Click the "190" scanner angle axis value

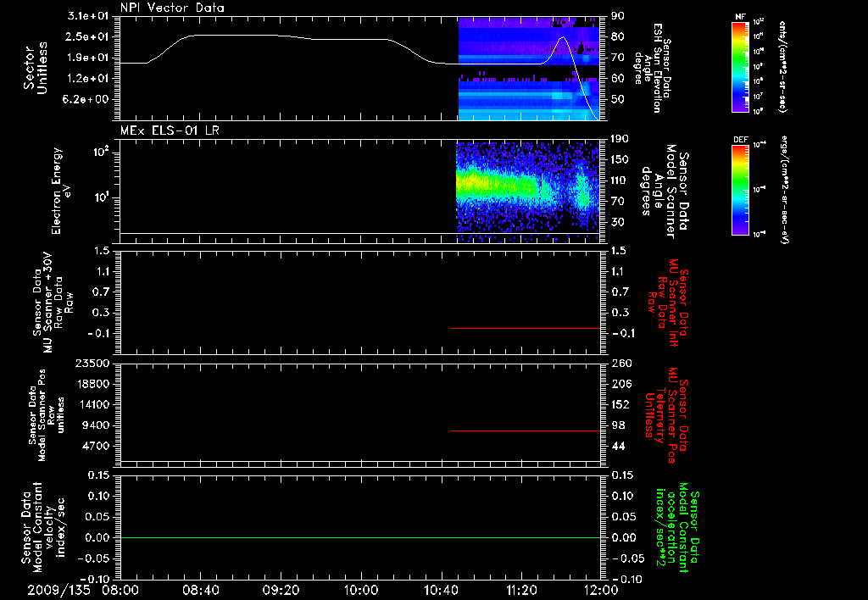(620, 139)
